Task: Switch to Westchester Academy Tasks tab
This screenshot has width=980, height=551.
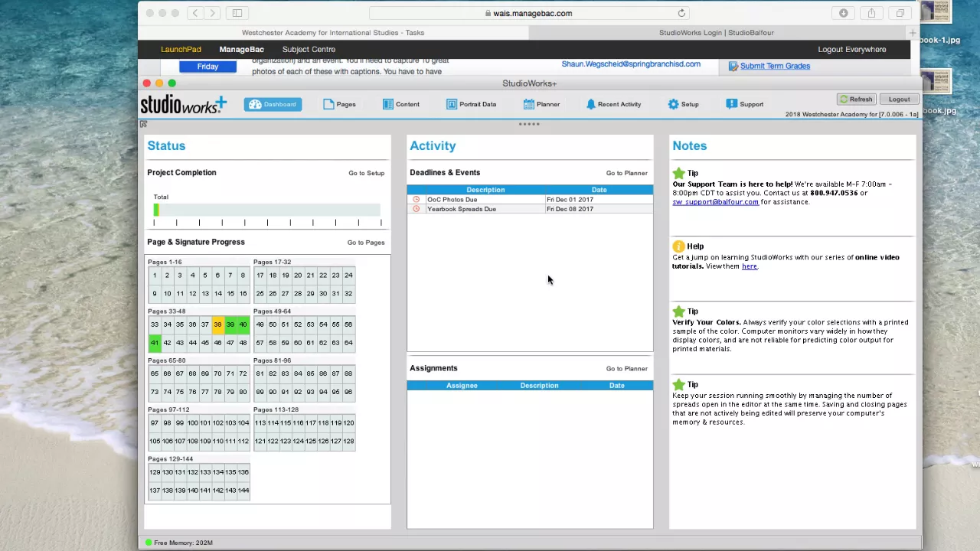Action: (x=333, y=33)
